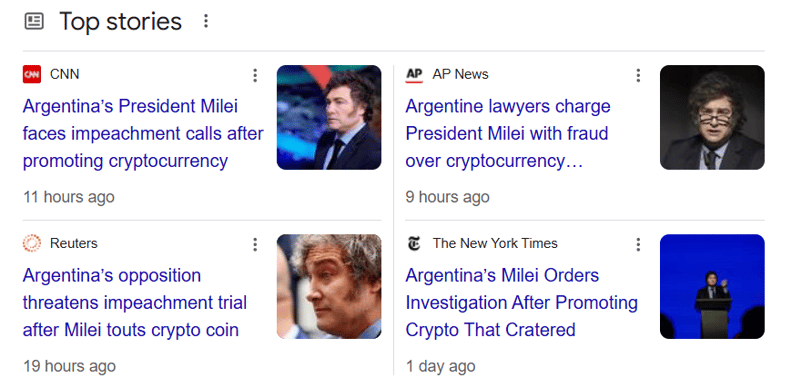
Task: Click the Reuters source name label
Action: tap(74, 244)
